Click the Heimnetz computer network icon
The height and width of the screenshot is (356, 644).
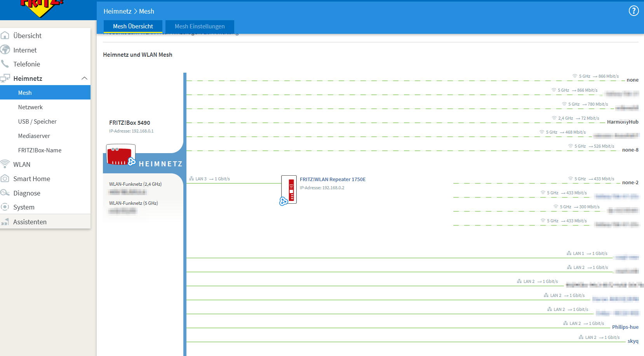[x=5, y=78]
